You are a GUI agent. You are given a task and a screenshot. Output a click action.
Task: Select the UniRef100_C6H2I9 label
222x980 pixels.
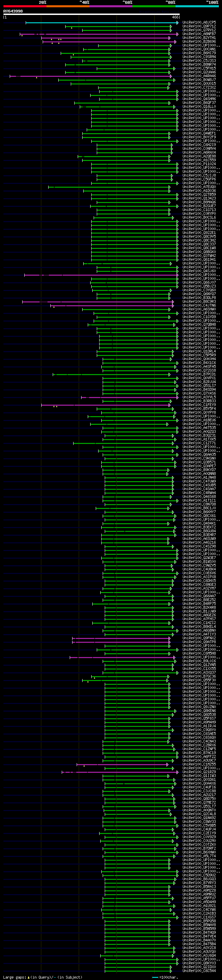[x=199, y=145]
